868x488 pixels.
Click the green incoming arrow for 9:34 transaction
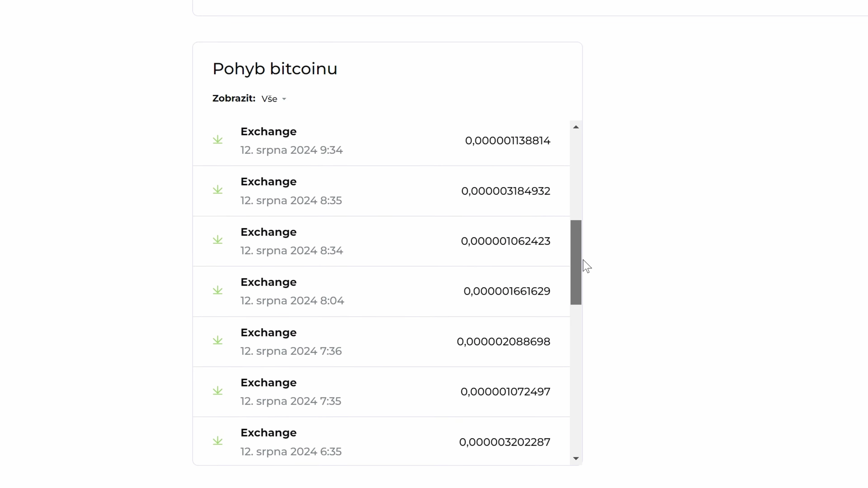218,140
